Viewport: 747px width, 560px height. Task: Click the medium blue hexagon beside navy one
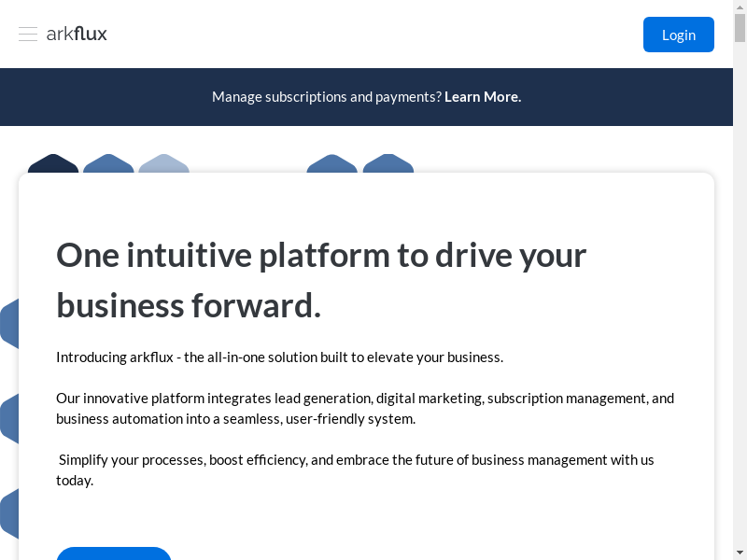(x=108, y=164)
